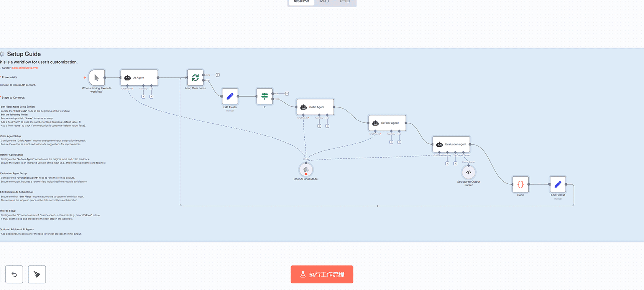This screenshot has height=290, width=644.
Task: Select the Loop Over Items node
Action: tap(195, 78)
